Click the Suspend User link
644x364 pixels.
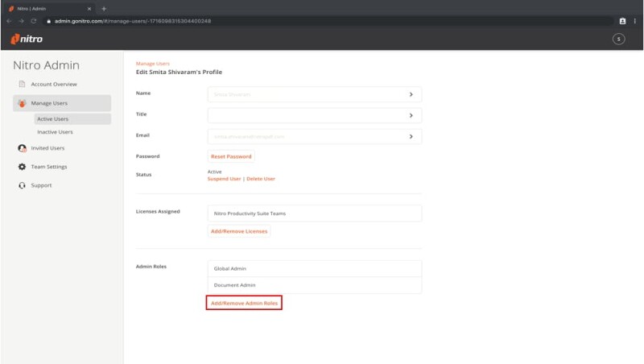[224, 179]
